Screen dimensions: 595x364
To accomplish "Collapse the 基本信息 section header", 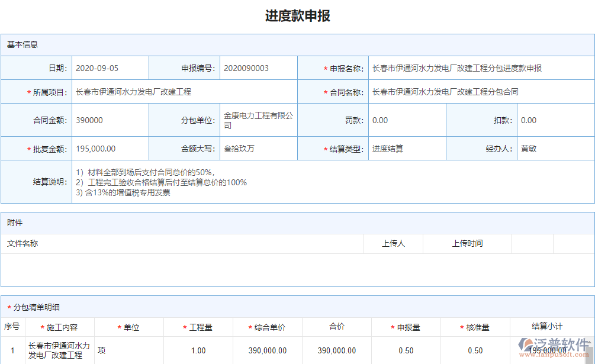I will [x=22, y=44].
